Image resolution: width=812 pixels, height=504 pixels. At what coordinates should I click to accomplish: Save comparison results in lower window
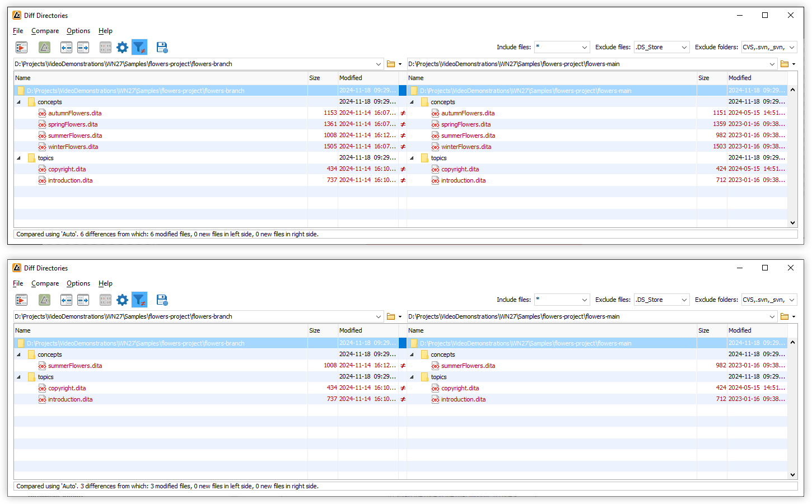click(162, 300)
